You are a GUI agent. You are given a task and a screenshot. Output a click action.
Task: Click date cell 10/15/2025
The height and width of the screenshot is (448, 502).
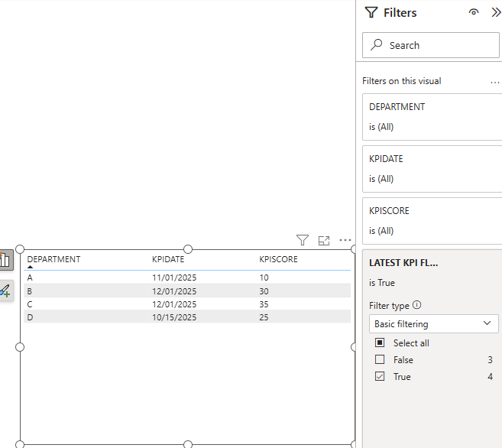tap(174, 317)
